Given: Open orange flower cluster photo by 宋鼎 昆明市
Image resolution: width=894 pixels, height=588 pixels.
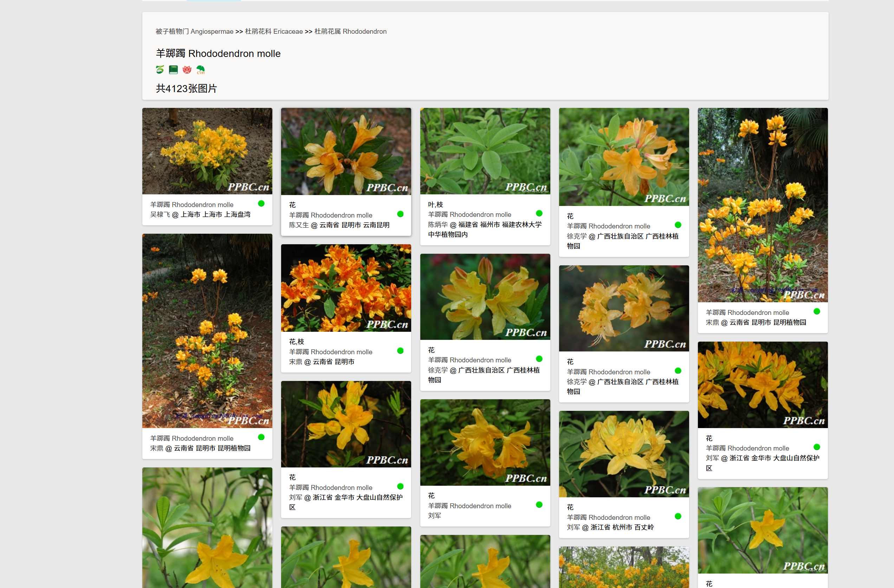Looking at the screenshot, I should [x=345, y=288].
